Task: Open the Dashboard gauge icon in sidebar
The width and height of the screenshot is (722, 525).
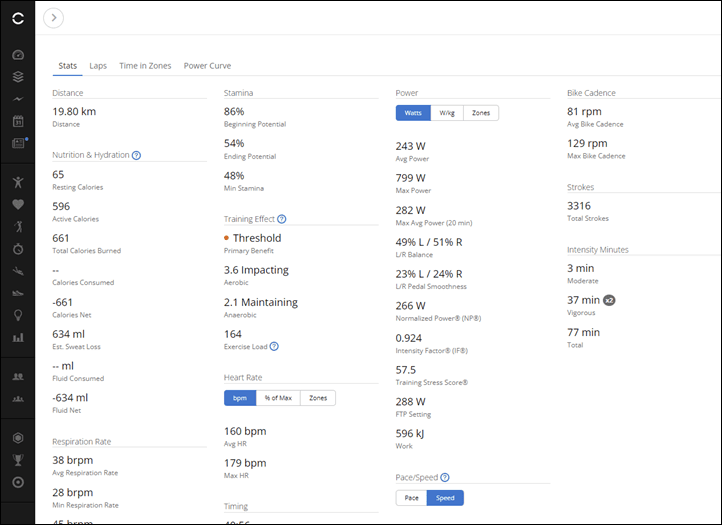Action: [18, 55]
